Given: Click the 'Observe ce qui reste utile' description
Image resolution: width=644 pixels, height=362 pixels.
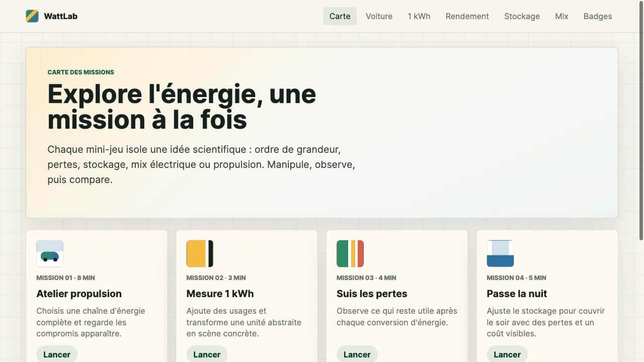Looking at the screenshot, I should click(397, 317).
